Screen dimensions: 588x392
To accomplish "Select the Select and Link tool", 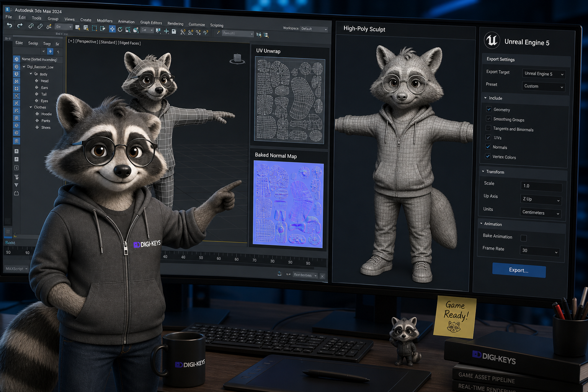I will 31,26.
